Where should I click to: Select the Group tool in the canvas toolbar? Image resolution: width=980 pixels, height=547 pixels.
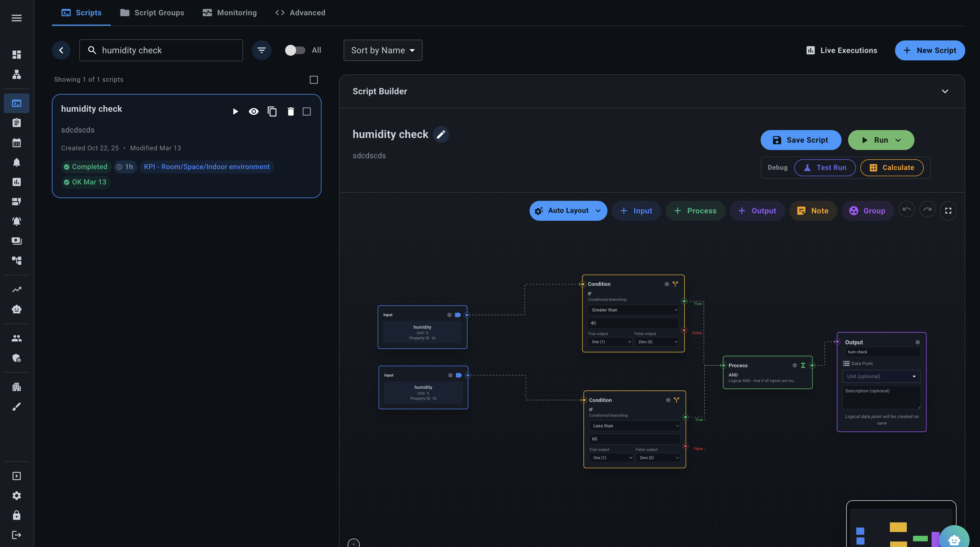click(868, 210)
